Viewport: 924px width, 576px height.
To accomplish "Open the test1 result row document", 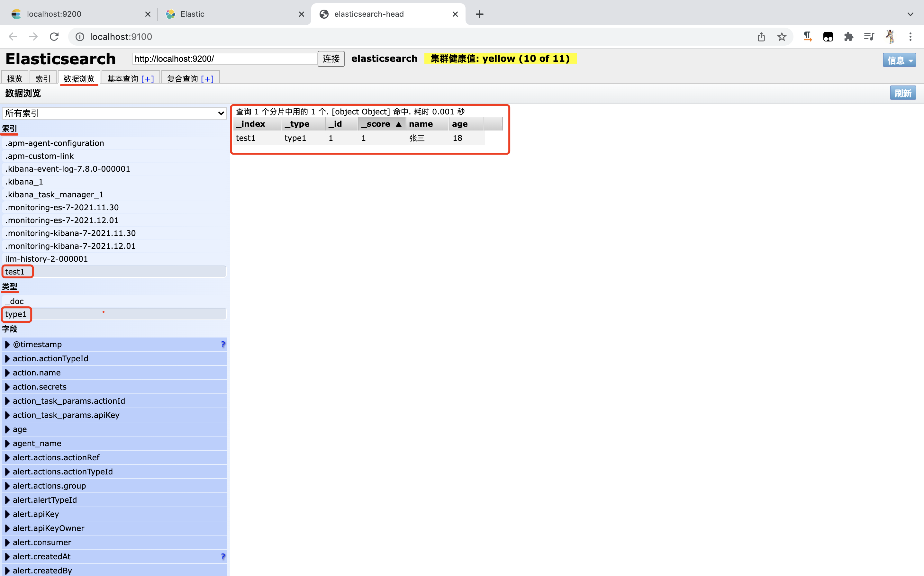I will (x=359, y=138).
